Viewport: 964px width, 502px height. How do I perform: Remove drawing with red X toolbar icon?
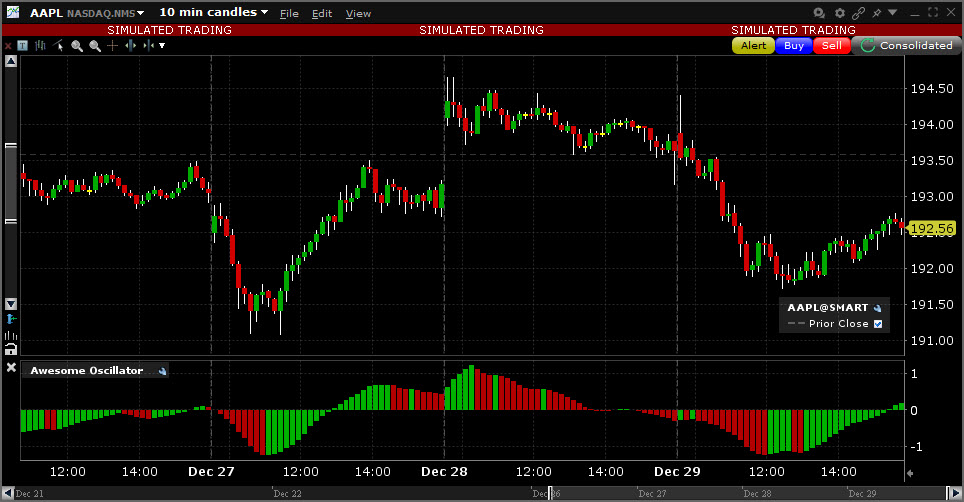pos(8,46)
